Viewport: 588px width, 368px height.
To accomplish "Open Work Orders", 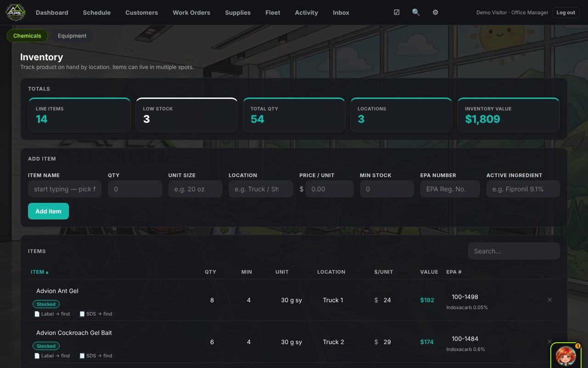I will 192,12.
